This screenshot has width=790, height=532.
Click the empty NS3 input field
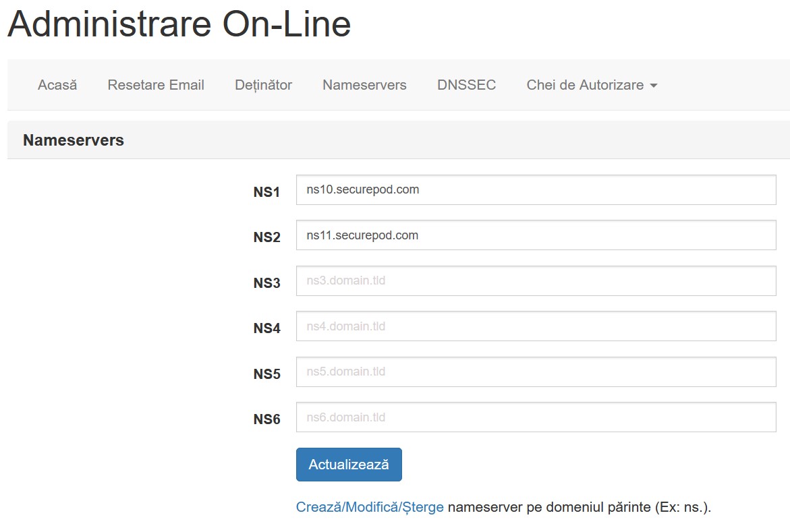[536, 280]
